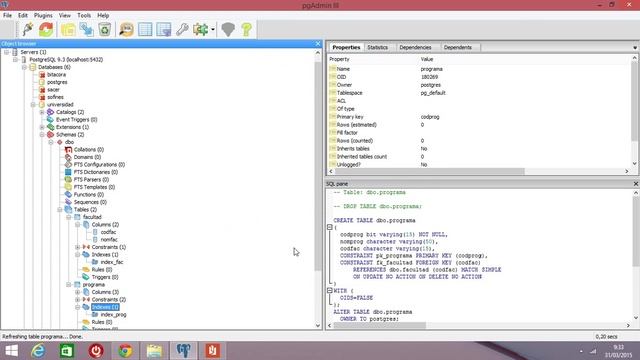Screen dimensions: 640x360
Task: Refresh the selected object with toolbar icon
Action: [x=46, y=29]
